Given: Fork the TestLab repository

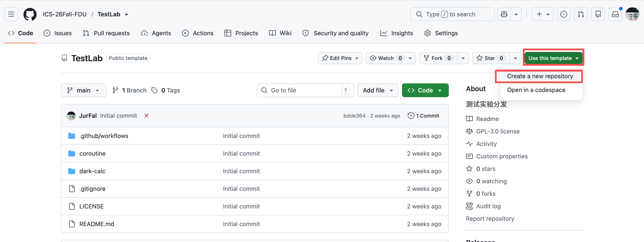Looking at the screenshot, I should (438, 58).
